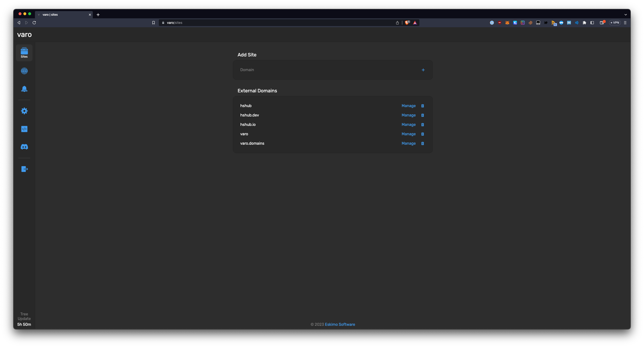Click Manage for hshub
The width and height of the screenshot is (644, 347).
(409, 106)
